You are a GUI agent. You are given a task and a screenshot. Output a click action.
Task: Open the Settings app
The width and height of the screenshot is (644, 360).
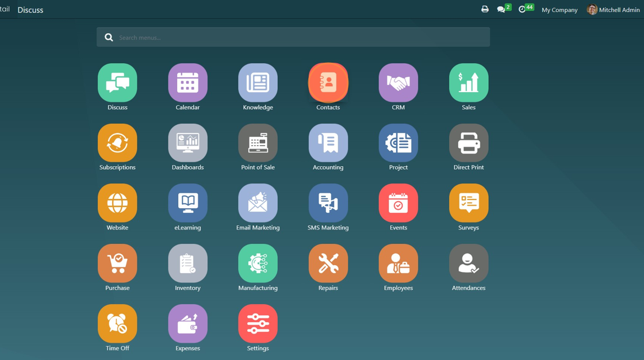(258, 324)
